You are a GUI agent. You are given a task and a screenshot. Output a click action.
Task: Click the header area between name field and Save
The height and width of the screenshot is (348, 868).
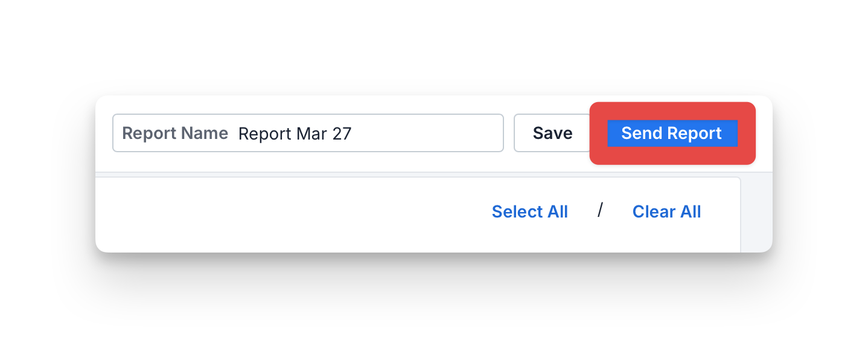pyautogui.click(x=508, y=133)
